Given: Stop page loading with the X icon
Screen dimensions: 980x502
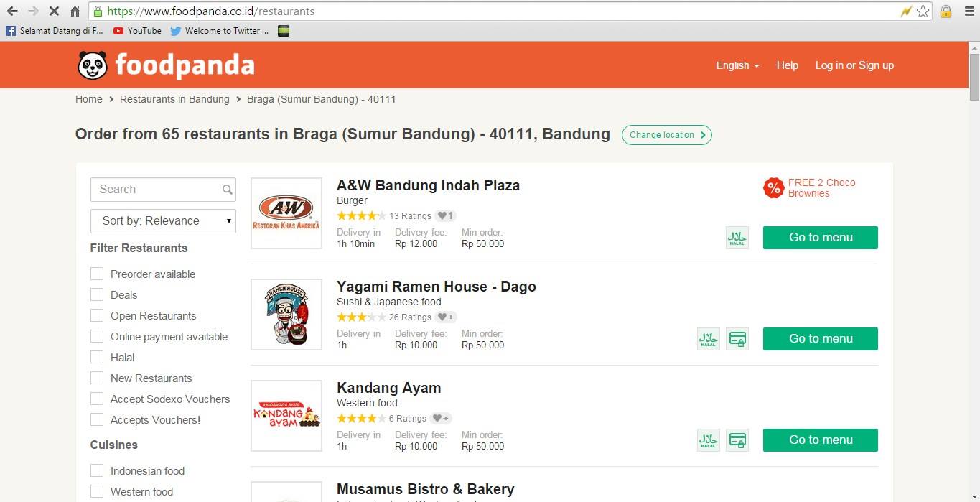Looking at the screenshot, I should point(54,11).
